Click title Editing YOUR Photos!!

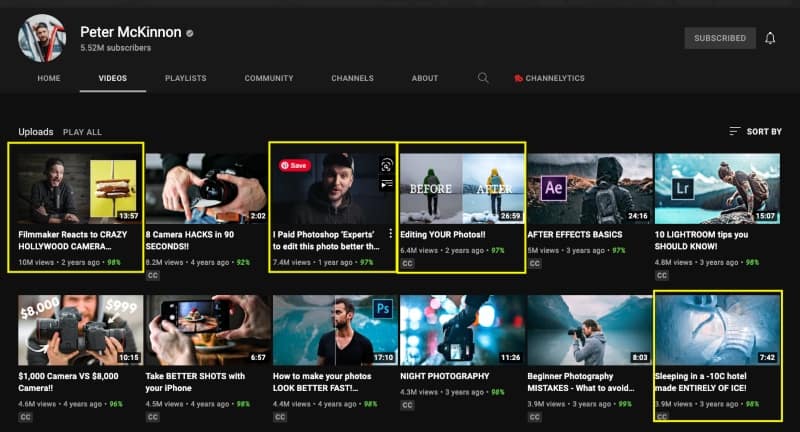[442, 235]
